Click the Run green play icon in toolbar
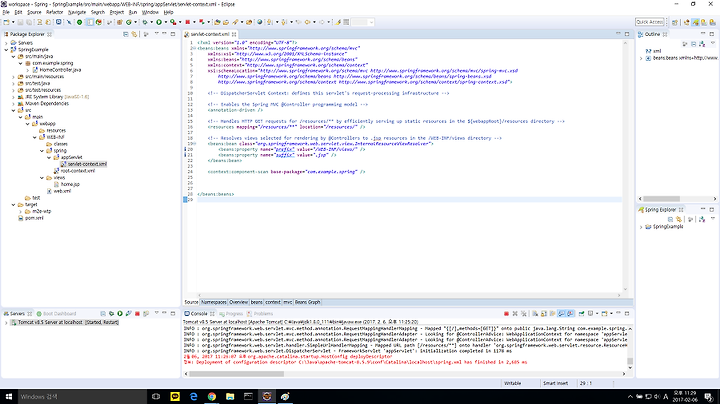Screen dimensions: 720x404 [159, 22]
